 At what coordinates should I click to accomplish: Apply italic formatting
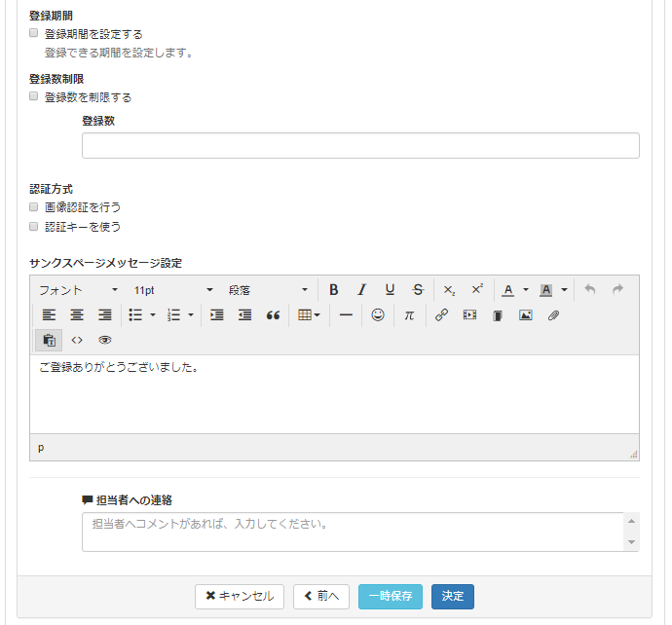[x=361, y=290]
